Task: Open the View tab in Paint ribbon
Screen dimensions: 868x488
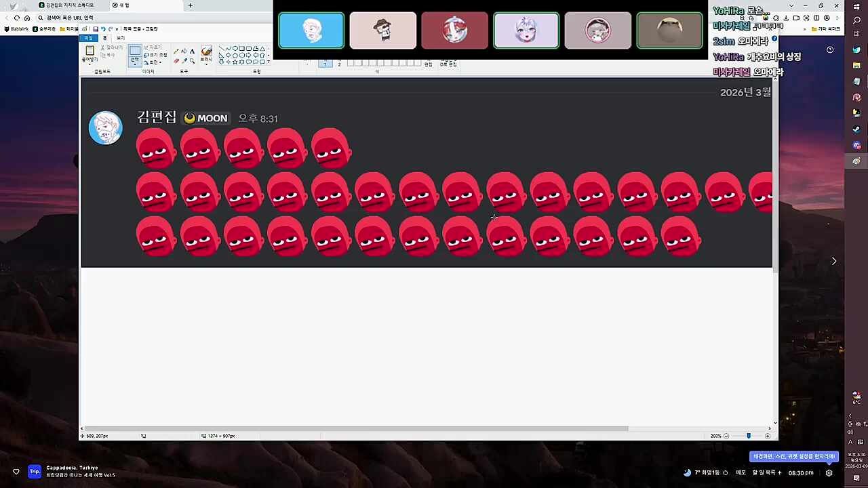Action: tap(120, 38)
